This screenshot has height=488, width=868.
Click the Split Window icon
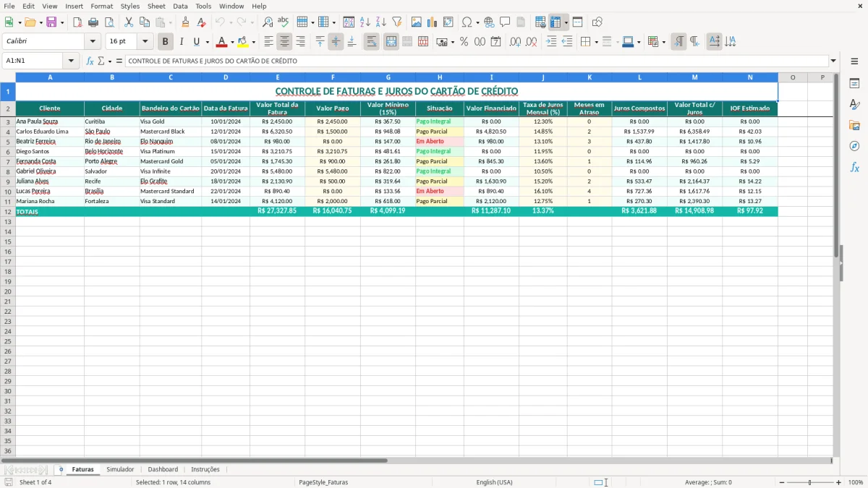(577, 22)
